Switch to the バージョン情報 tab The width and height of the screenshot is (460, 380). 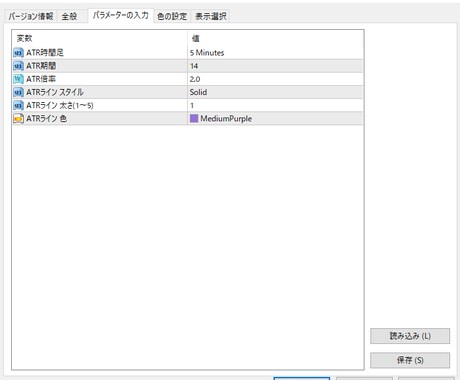click(31, 16)
